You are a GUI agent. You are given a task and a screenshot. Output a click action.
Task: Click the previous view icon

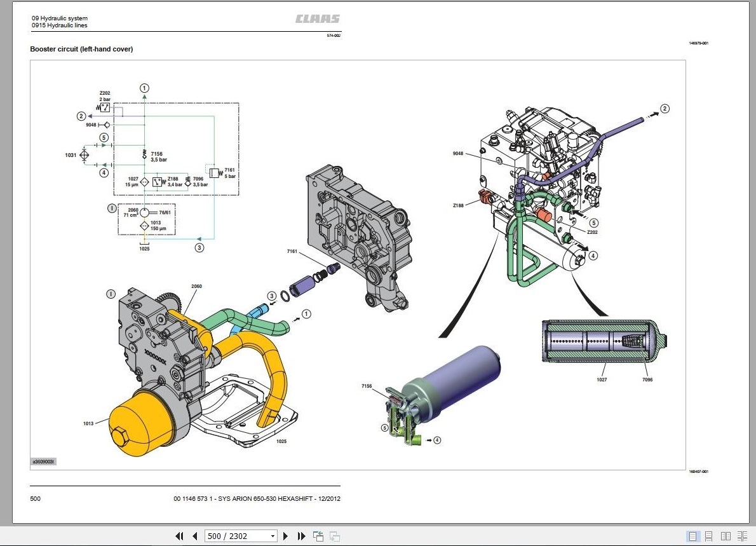(x=318, y=536)
